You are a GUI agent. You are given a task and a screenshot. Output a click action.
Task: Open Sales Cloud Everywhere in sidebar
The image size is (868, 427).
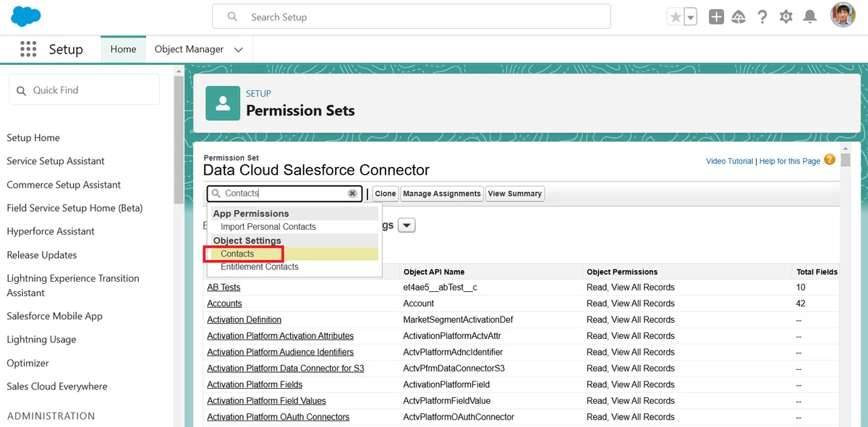tap(57, 387)
